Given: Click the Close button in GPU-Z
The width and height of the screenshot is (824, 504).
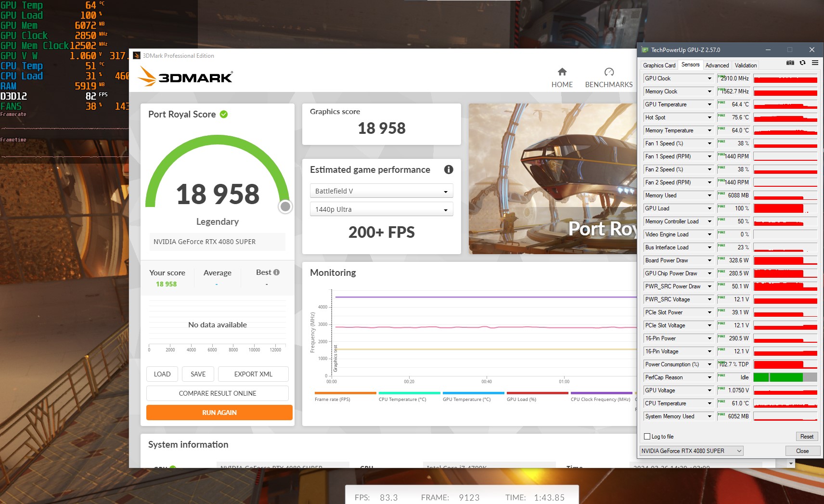Looking at the screenshot, I should (x=802, y=451).
